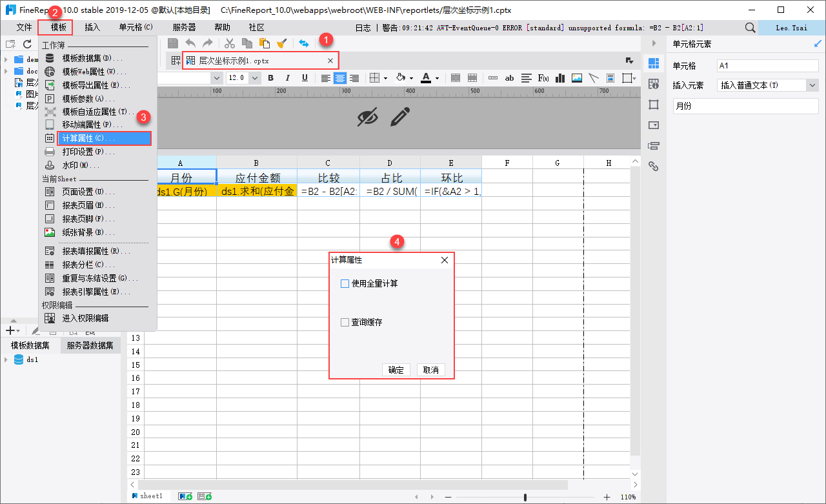The image size is (826, 504).
Task: Click the zoom slider at bottom
Action: click(525, 497)
